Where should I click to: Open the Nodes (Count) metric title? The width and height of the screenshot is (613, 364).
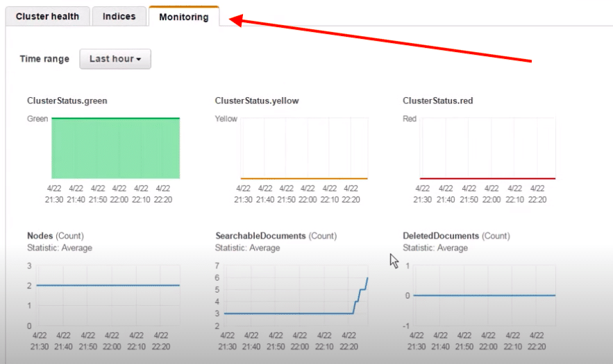pos(55,236)
